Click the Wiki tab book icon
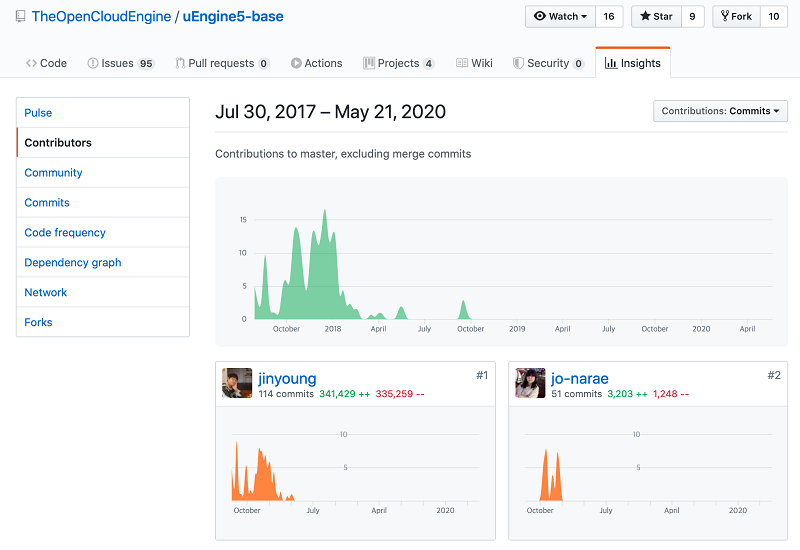The image size is (800, 550). pyautogui.click(x=462, y=63)
